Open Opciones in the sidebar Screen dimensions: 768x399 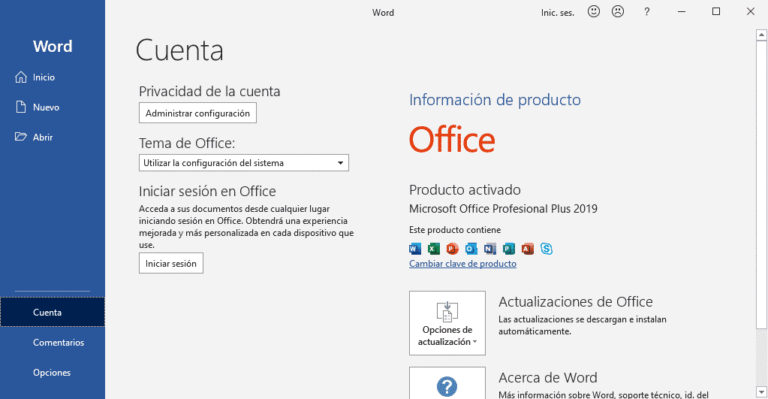(52, 373)
